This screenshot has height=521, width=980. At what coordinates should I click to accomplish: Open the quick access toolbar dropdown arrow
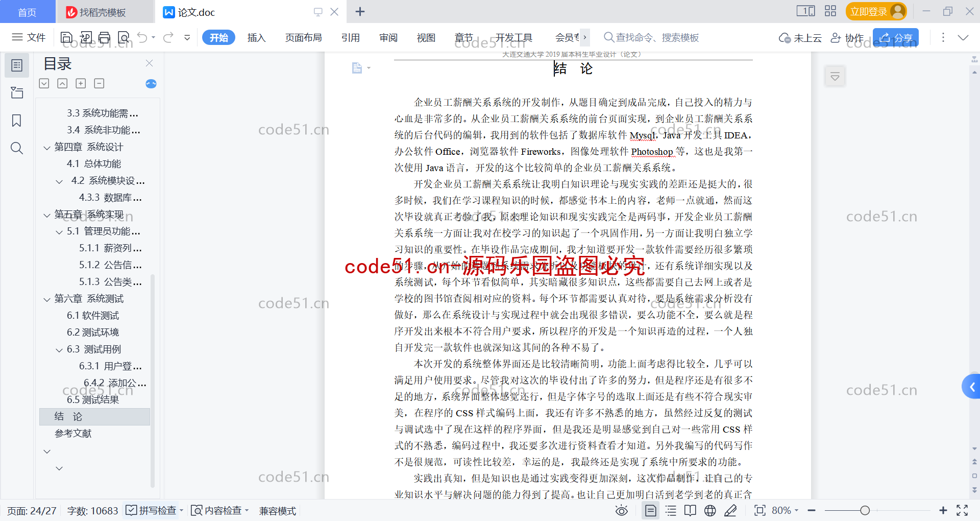click(x=187, y=37)
